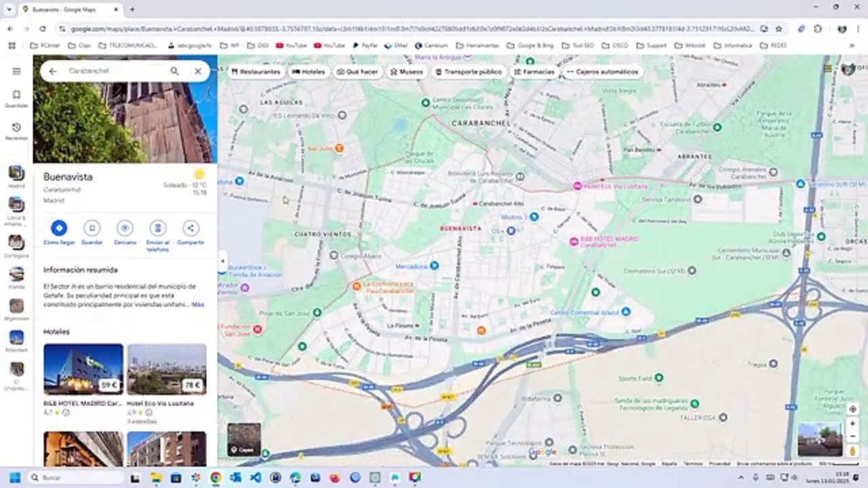The image size is (868, 488).
Task: Click the magnifier search icon in search box
Action: [174, 71]
